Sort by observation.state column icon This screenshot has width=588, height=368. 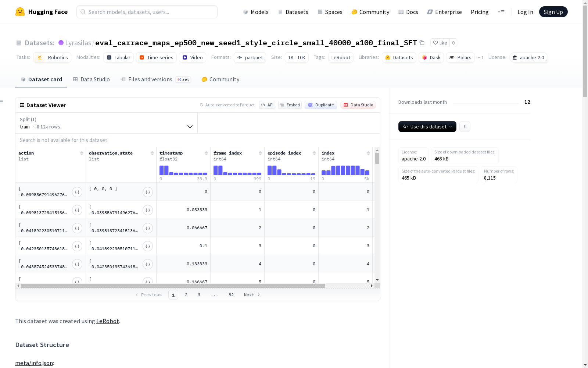[x=152, y=153]
